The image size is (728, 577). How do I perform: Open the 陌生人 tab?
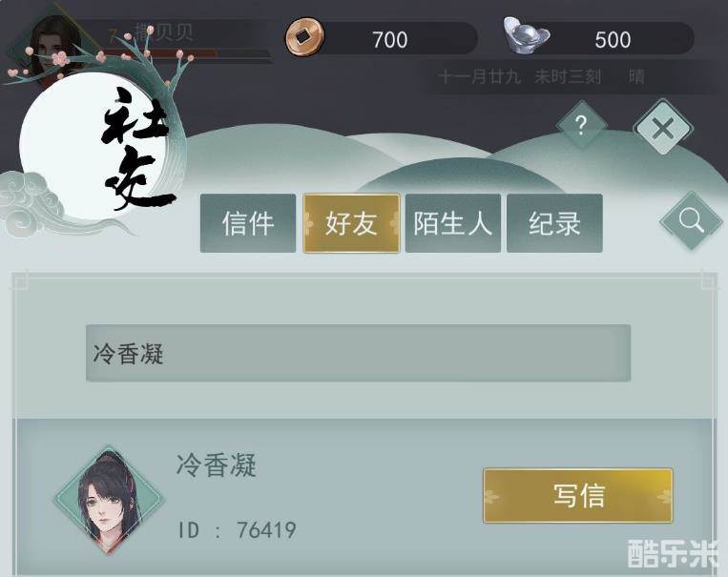[452, 223]
